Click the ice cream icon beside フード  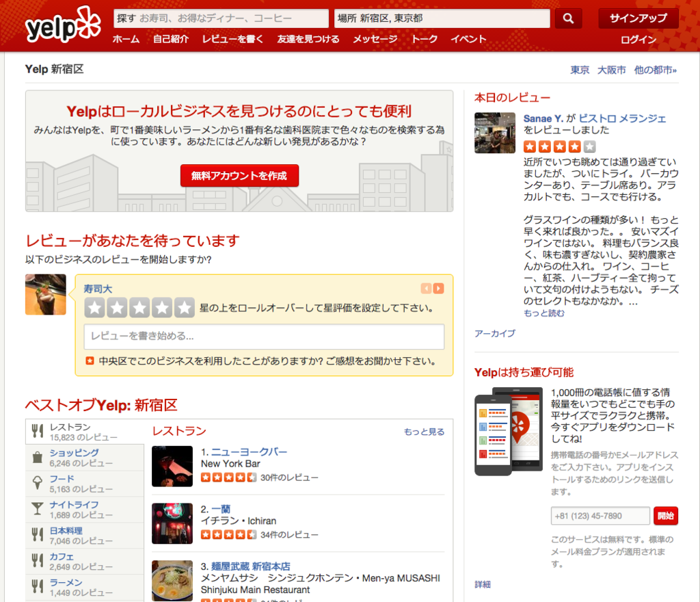click(38, 483)
